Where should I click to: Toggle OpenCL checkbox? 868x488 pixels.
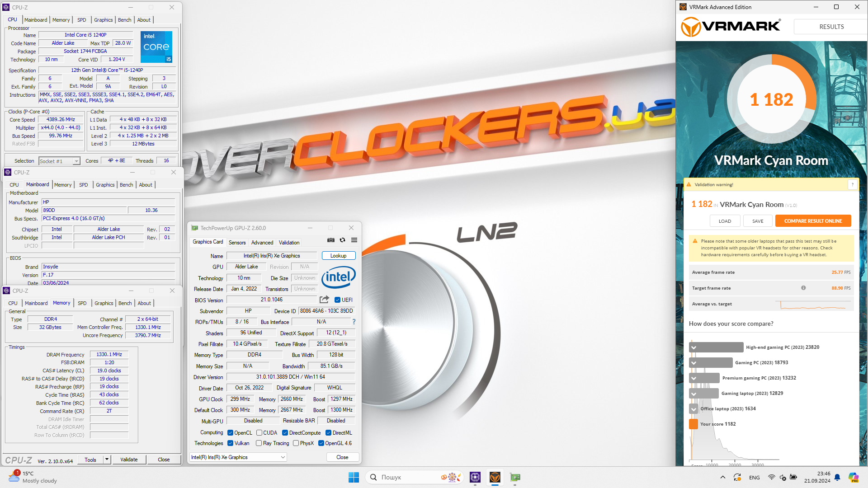(230, 433)
